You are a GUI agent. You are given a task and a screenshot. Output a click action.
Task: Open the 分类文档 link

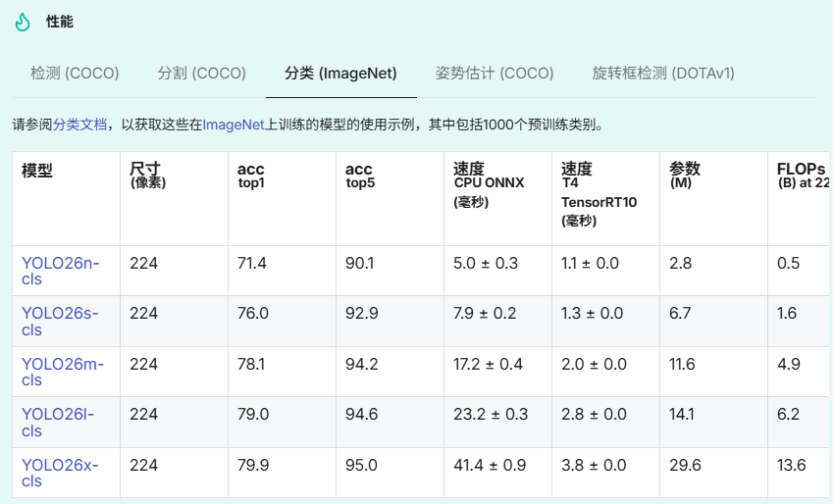coord(79,125)
